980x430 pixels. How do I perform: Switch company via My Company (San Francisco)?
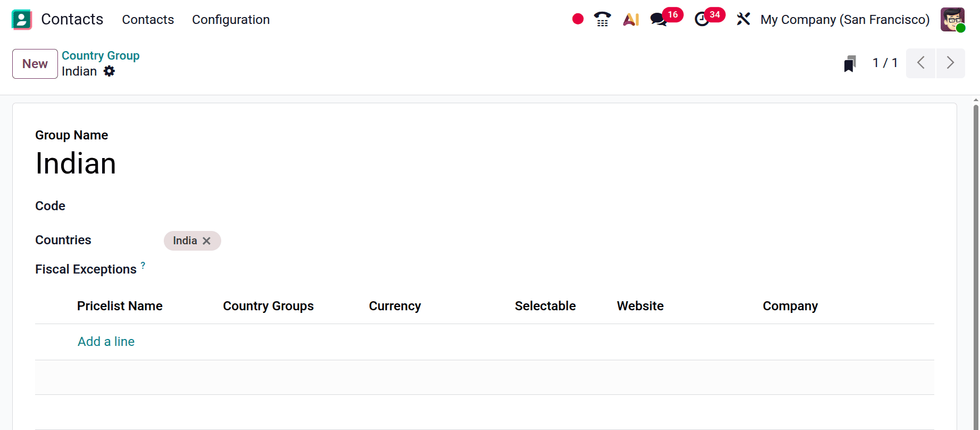pos(845,20)
